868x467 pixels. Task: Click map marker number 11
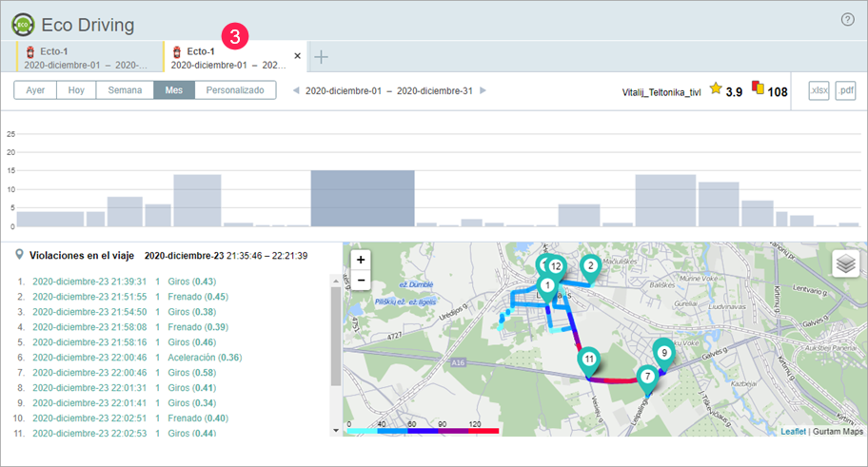[589, 360]
